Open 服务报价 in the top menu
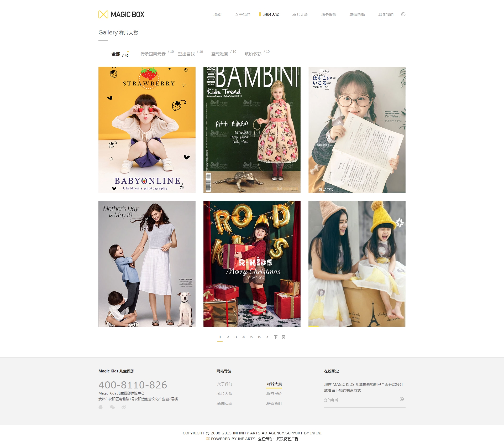This screenshot has width=504, height=447. (328, 15)
